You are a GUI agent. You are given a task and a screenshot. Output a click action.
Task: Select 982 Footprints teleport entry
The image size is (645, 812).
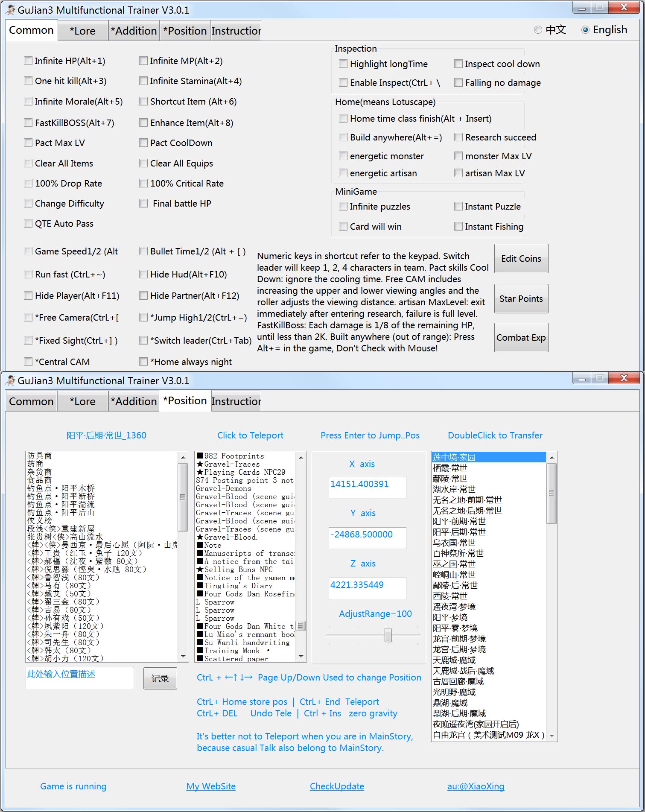coord(245,456)
